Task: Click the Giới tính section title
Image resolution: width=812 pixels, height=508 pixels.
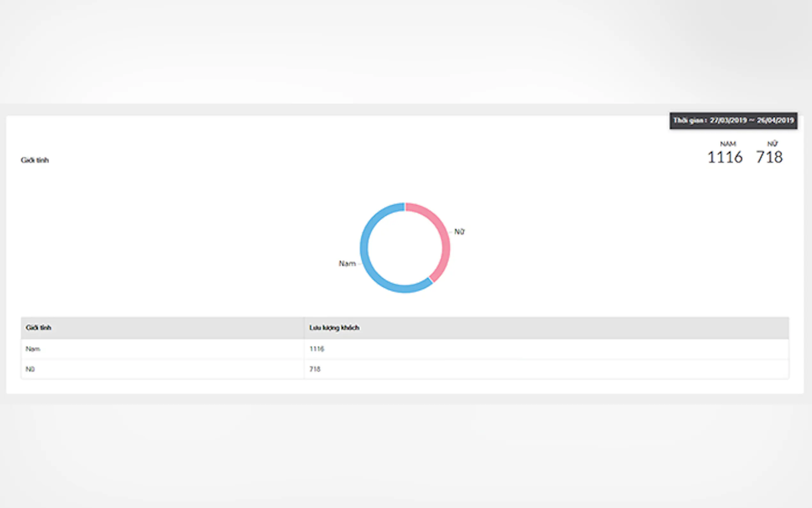Action: point(35,160)
